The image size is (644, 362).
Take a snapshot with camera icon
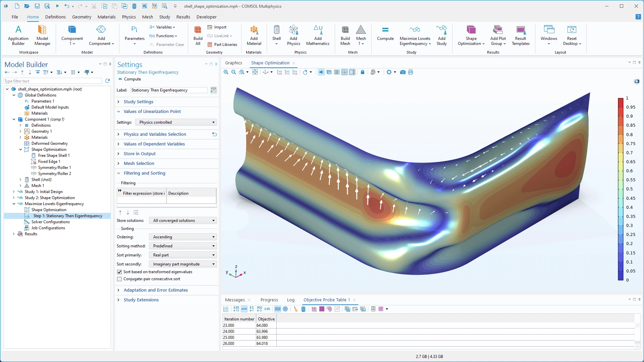(402, 72)
